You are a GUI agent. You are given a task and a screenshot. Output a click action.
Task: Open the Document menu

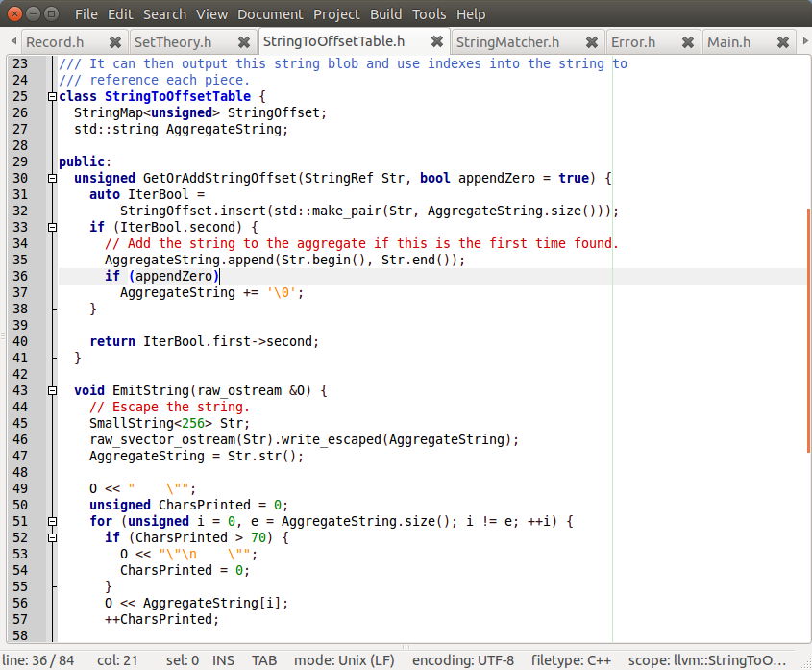270,14
